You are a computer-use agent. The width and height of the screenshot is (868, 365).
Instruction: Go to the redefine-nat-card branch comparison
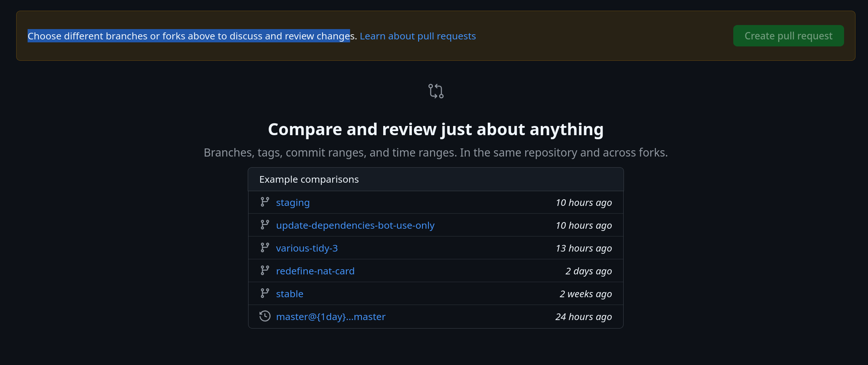click(x=315, y=271)
